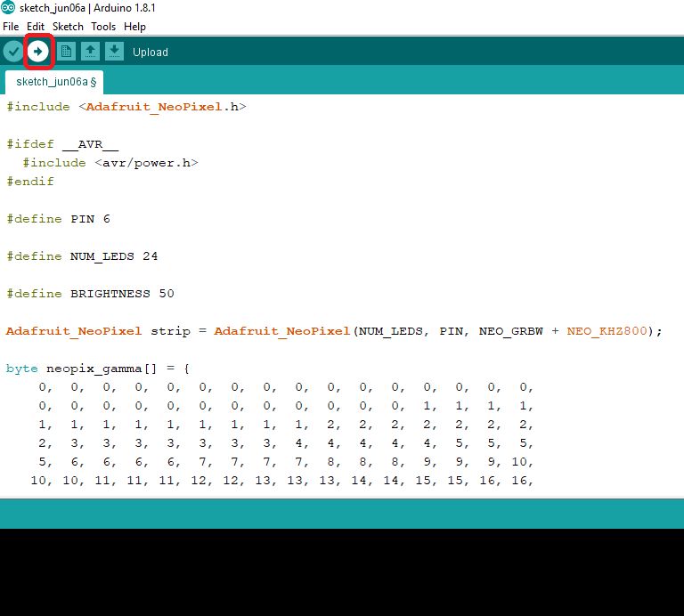Click the word strip in the declaration
Screen dimensions: 684x616
click(x=171, y=331)
